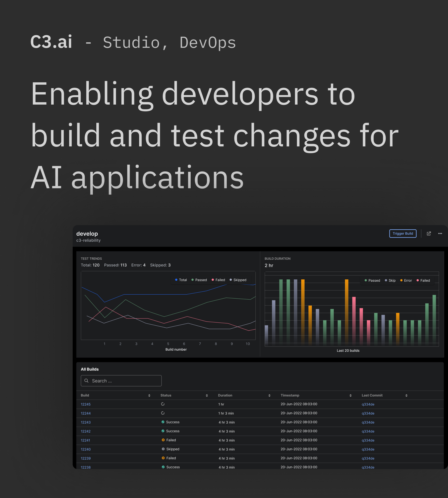This screenshot has width=448, height=498.
Task: Toggle Failed series in Build Duration legend
Action: click(x=423, y=280)
